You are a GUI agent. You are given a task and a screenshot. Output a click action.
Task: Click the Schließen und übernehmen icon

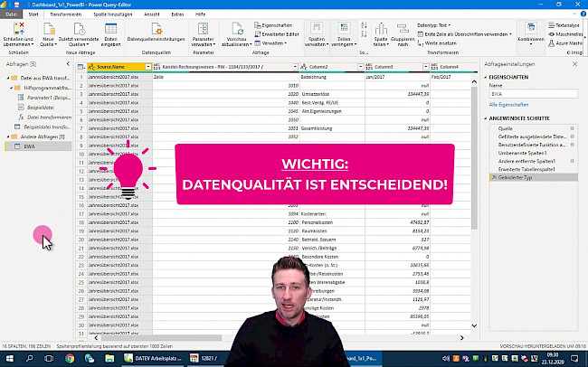[18, 29]
